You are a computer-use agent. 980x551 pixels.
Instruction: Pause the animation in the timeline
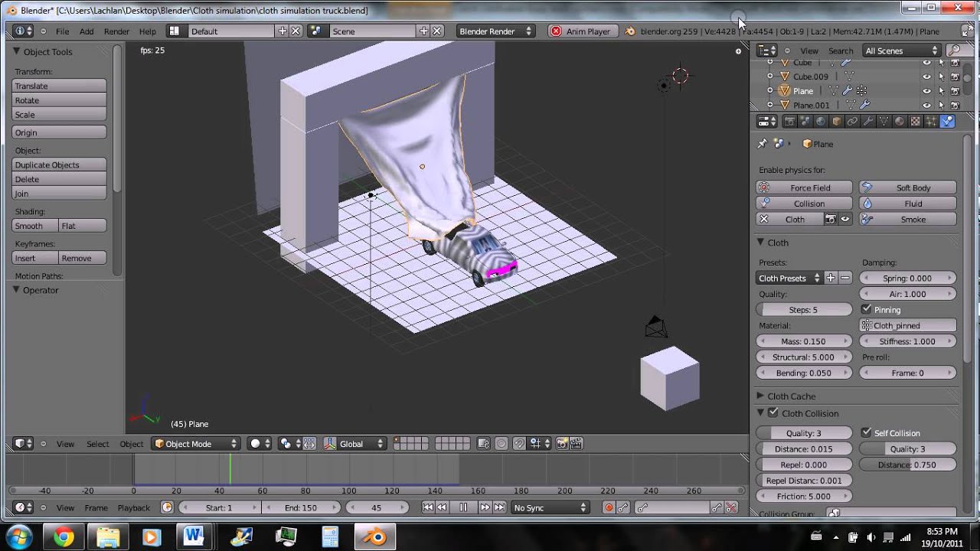463,507
